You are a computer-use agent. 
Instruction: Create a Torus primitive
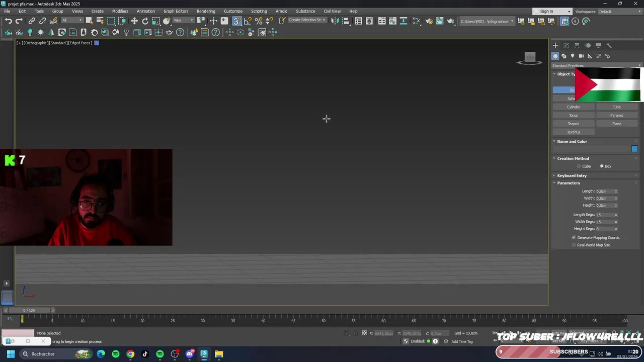pyautogui.click(x=574, y=115)
